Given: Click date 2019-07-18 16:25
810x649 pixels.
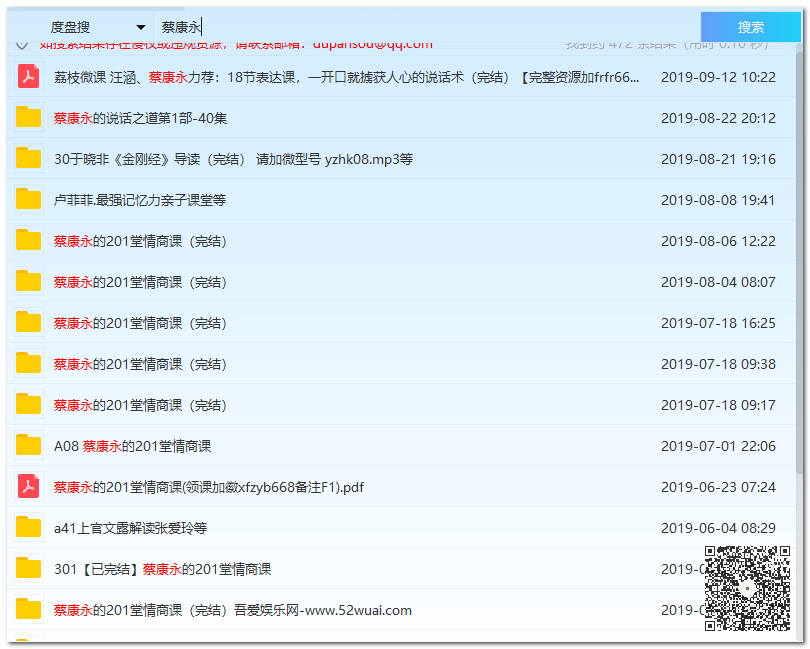Looking at the screenshot, I should tap(718, 323).
